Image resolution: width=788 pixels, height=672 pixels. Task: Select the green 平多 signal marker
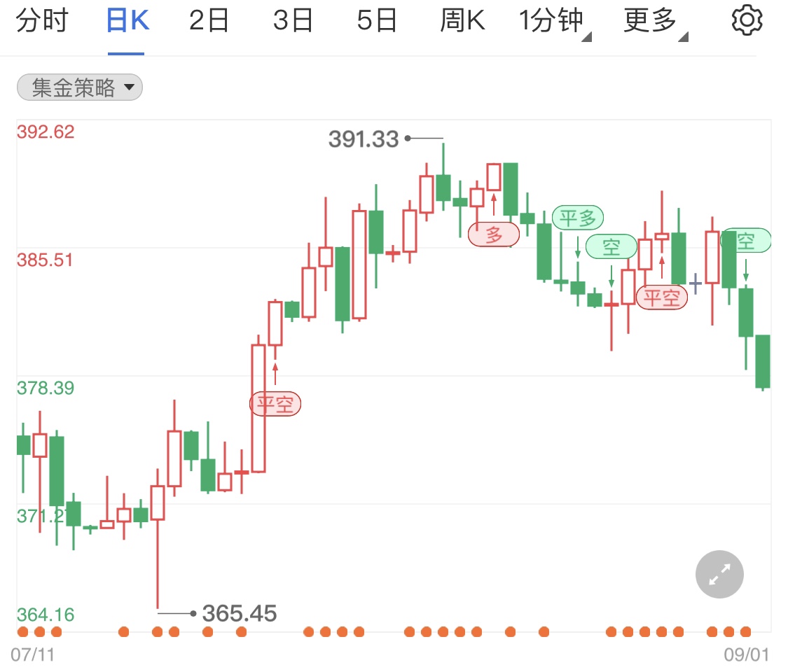[578, 218]
